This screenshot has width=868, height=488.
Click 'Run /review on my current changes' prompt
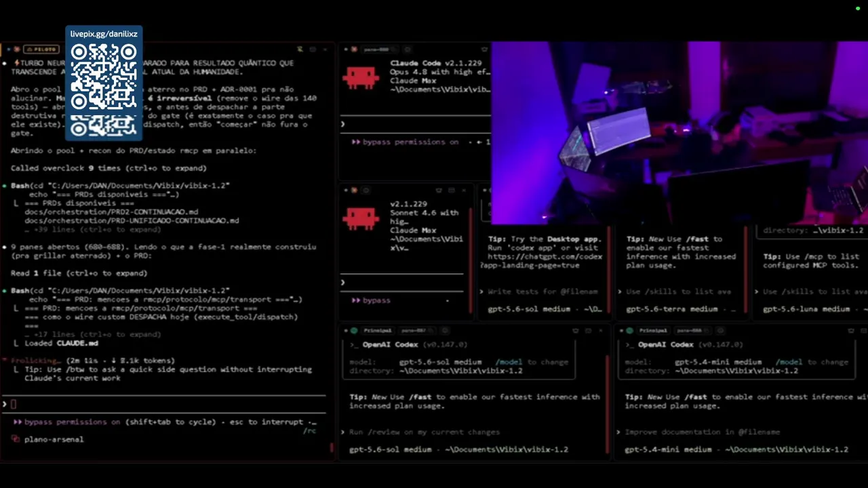click(x=424, y=432)
